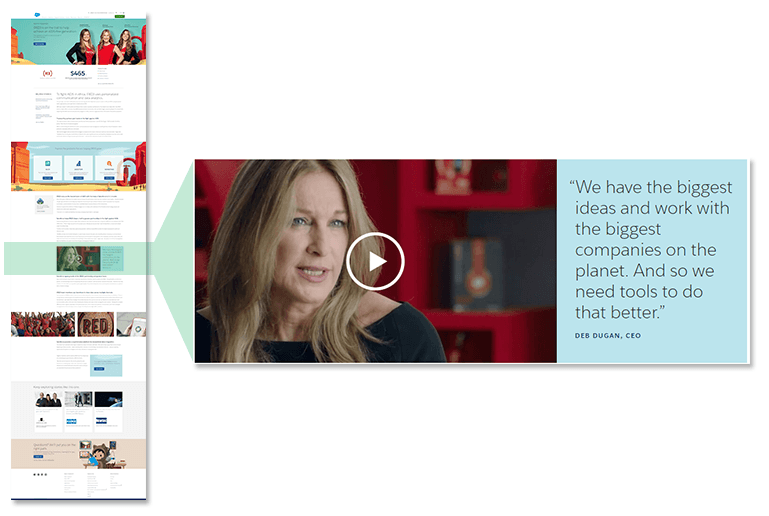Open the crowd in red shirts photo
The width and height of the screenshot is (769, 516).
(x=43, y=324)
